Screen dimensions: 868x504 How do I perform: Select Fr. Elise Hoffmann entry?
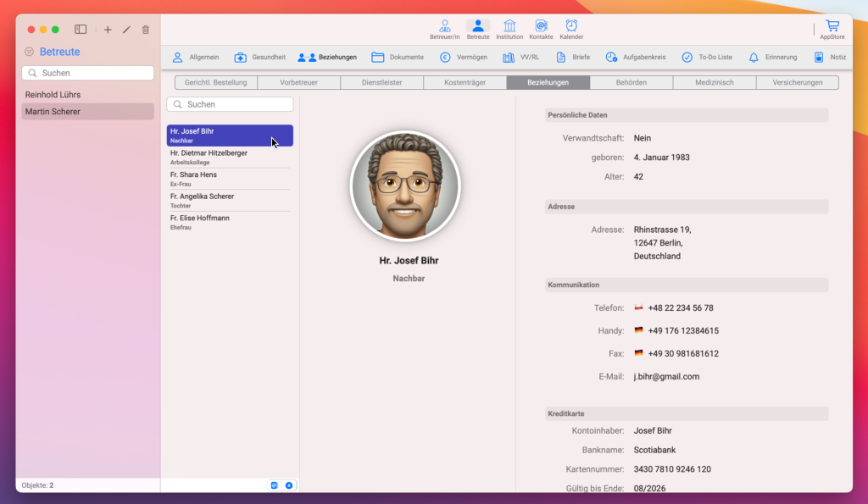point(230,222)
